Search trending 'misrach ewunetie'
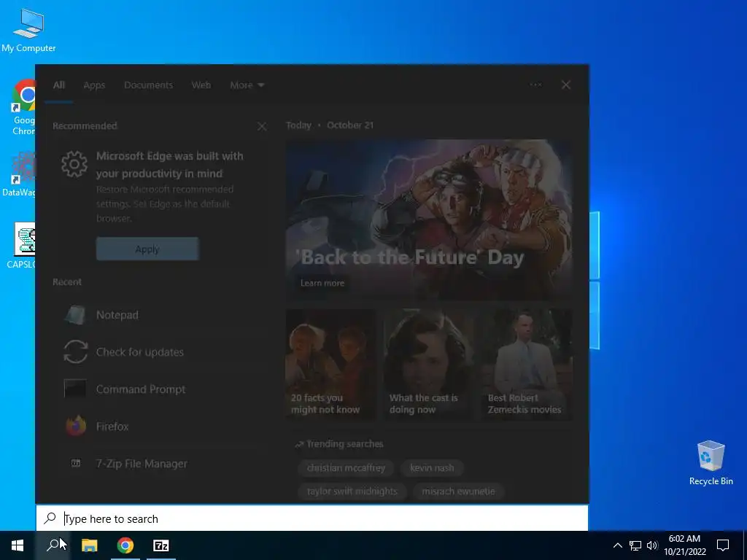Screen dimensions: 747x560 [x=458, y=491]
